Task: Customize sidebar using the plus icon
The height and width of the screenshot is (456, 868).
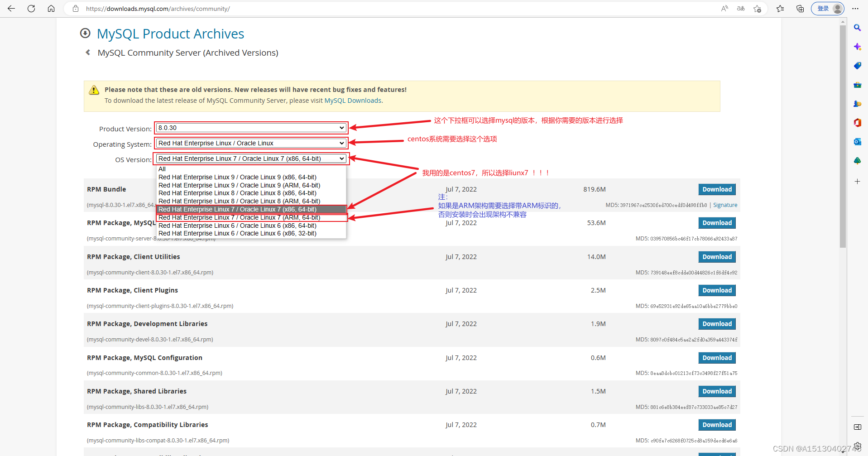Action: pos(857,182)
